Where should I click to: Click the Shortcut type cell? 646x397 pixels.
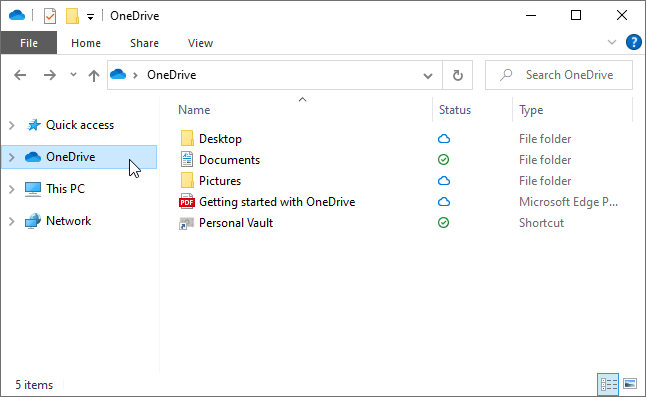pos(541,223)
